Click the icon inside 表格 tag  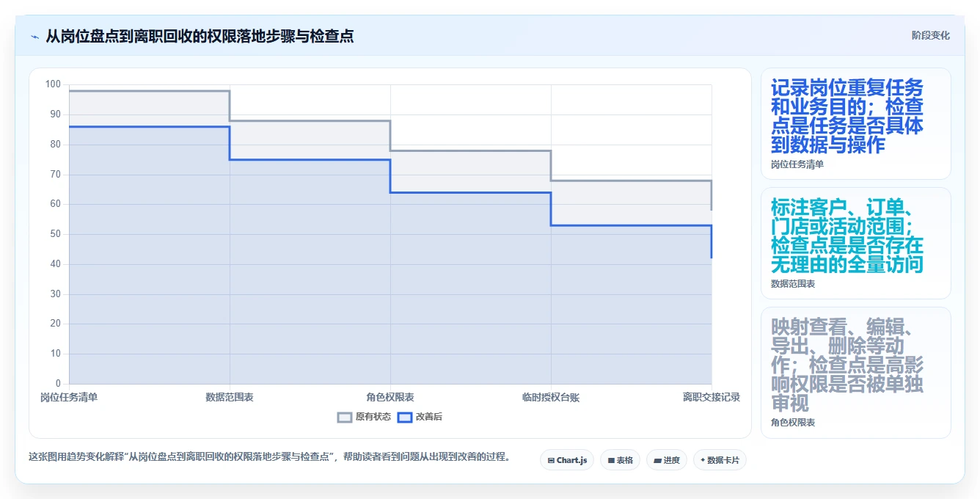611,461
